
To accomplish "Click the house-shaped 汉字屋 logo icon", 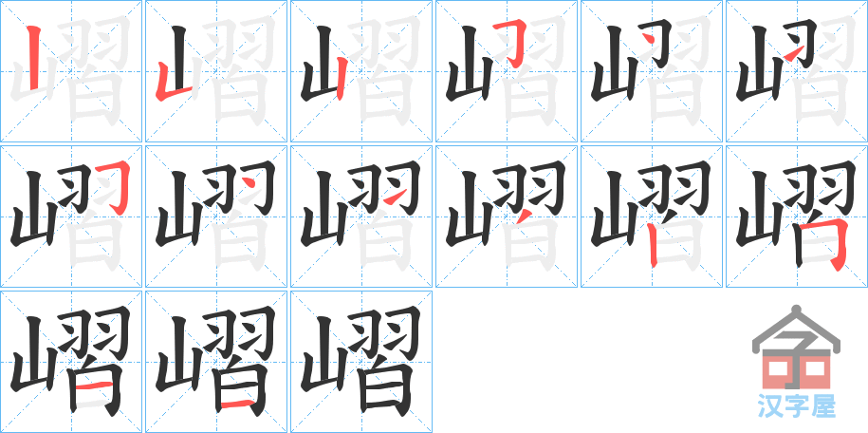I will [x=796, y=348].
